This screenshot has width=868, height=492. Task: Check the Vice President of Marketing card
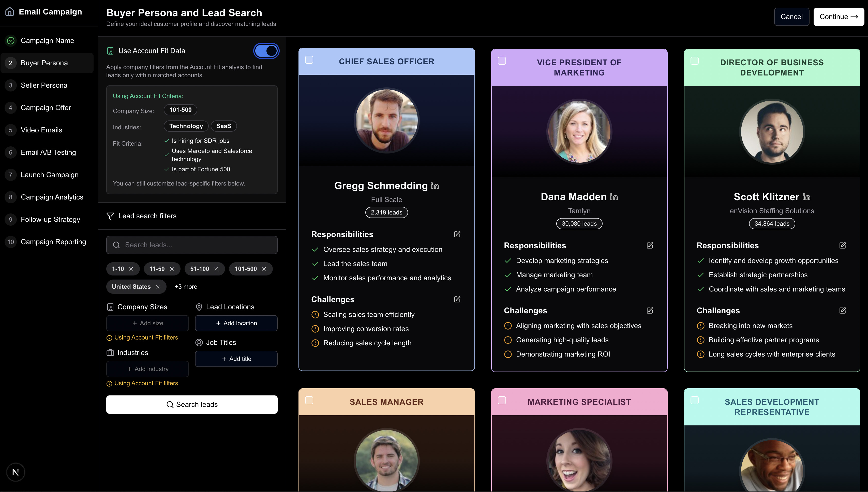502,61
